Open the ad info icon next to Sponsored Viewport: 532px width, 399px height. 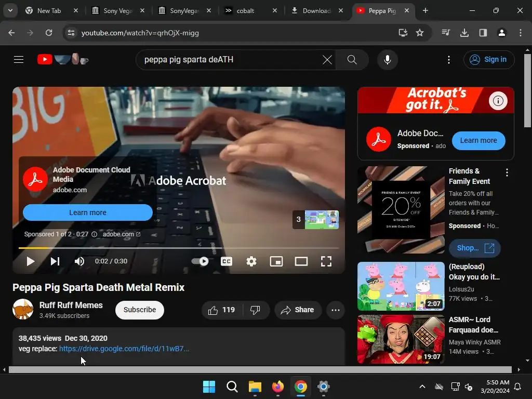tap(95, 234)
